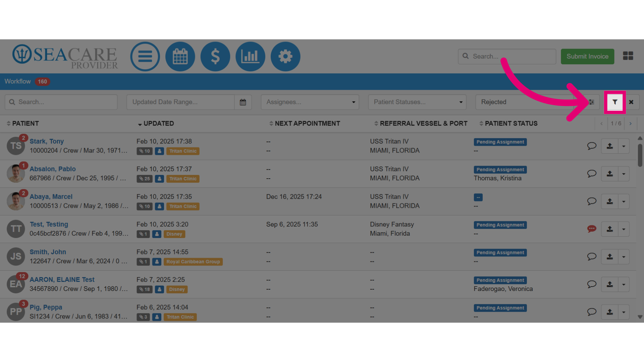This screenshot has height=362, width=644.
Task: Open calendar picker for Updated Date Range
Action: (x=243, y=102)
